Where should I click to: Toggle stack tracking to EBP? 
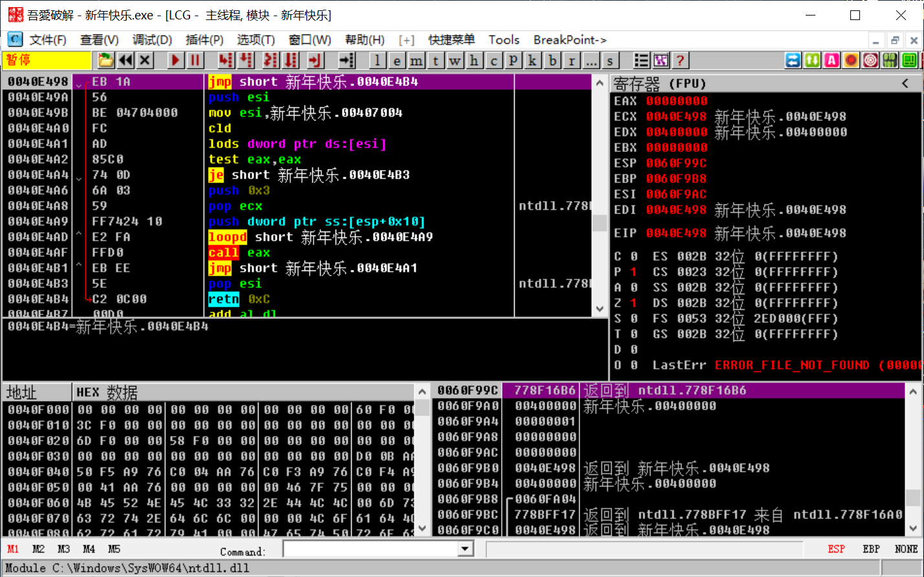pos(871,549)
